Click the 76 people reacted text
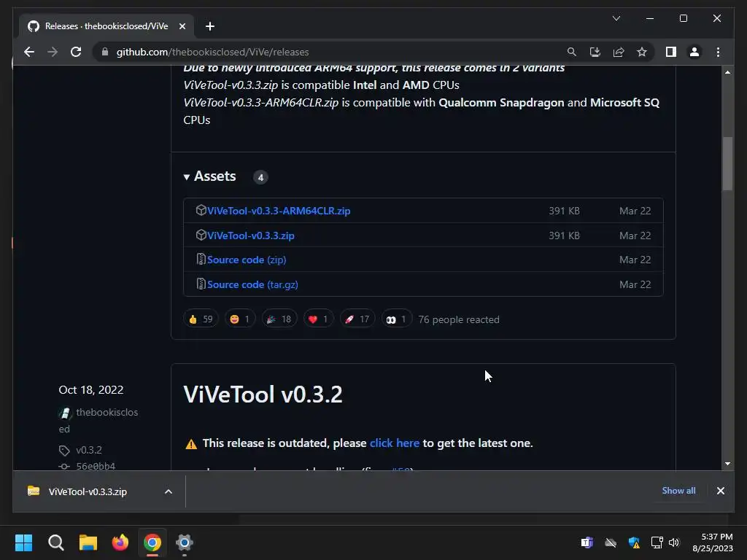 point(459,319)
